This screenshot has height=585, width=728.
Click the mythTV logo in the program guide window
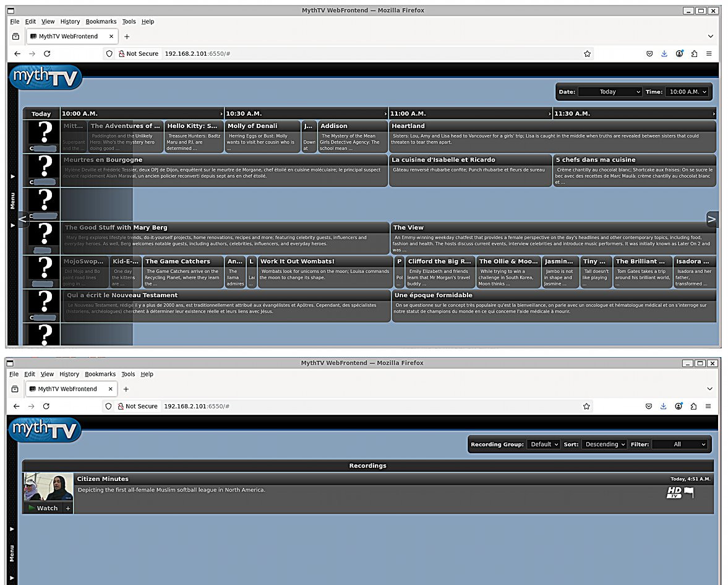tap(46, 77)
